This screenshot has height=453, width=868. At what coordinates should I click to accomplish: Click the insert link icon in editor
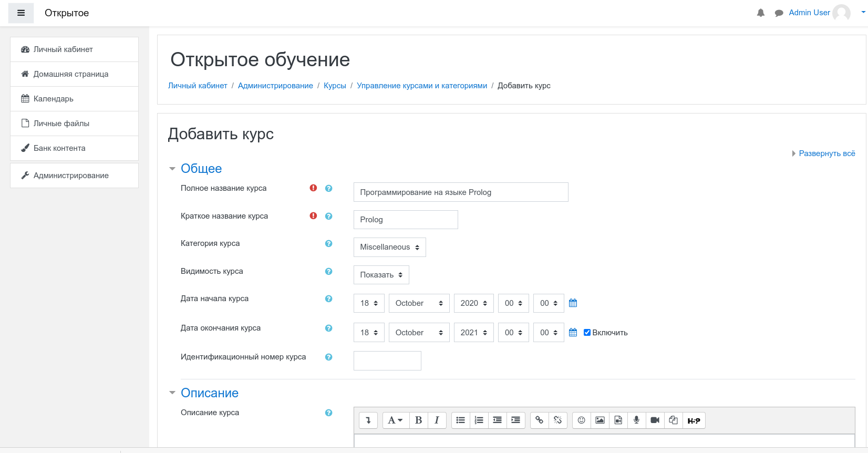[539, 420]
